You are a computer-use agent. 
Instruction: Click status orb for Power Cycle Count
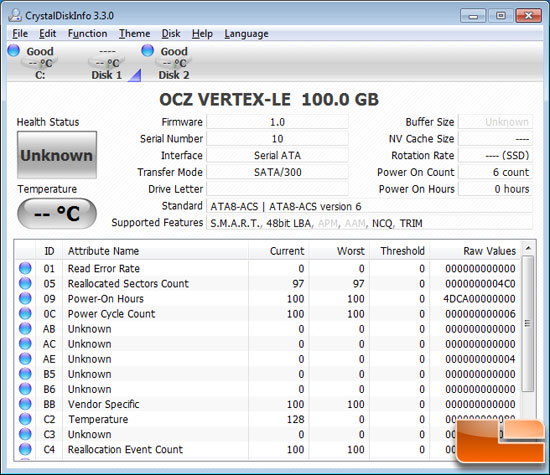[x=25, y=313]
